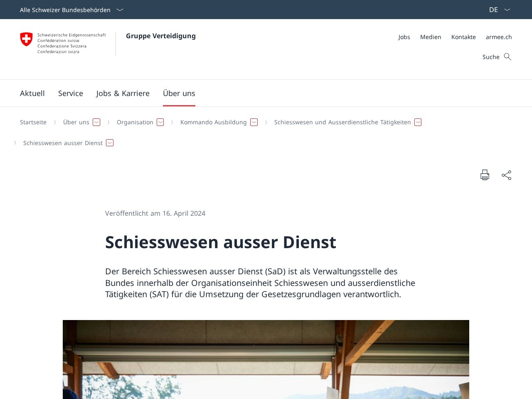The width and height of the screenshot is (532, 399).
Task: Open dropdown beside Schiesswesen ausser Dienst breadcrumb
Action: click(110, 143)
